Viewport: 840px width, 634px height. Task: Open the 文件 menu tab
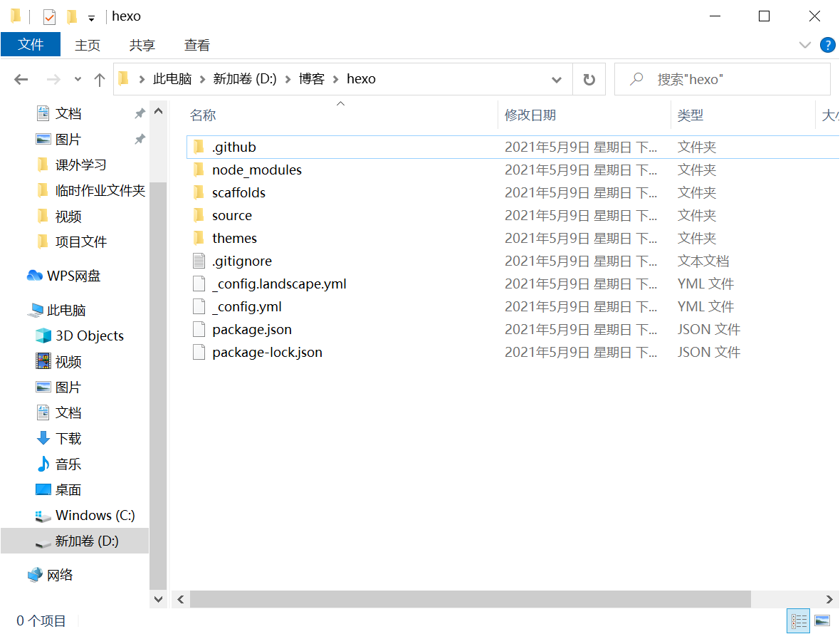[31, 44]
